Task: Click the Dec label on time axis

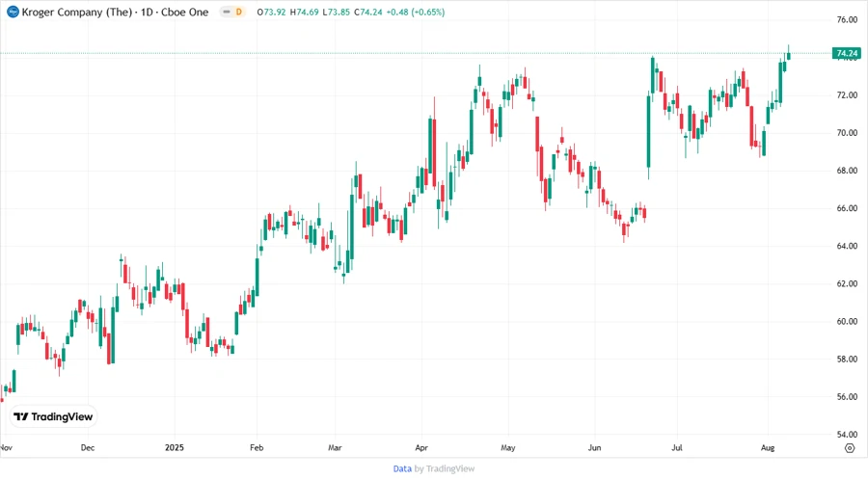Action: [x=88, y=447]
